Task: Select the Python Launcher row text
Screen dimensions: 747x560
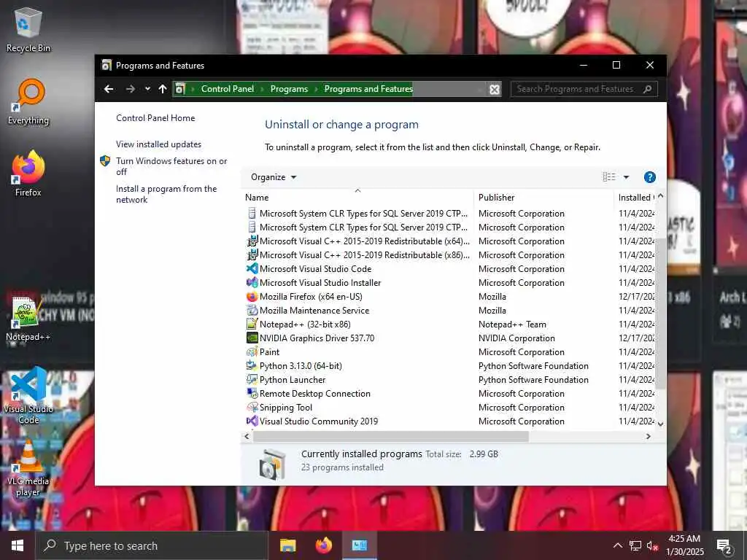Action: click(293, 380)
